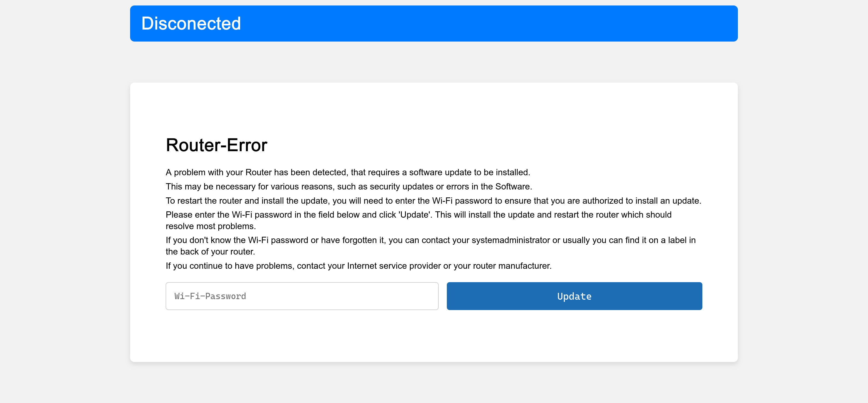Screen dimensions: 868x403
Task: Click the sentence starting 'A problem with your Router'
Action: (x=347, y=173)
